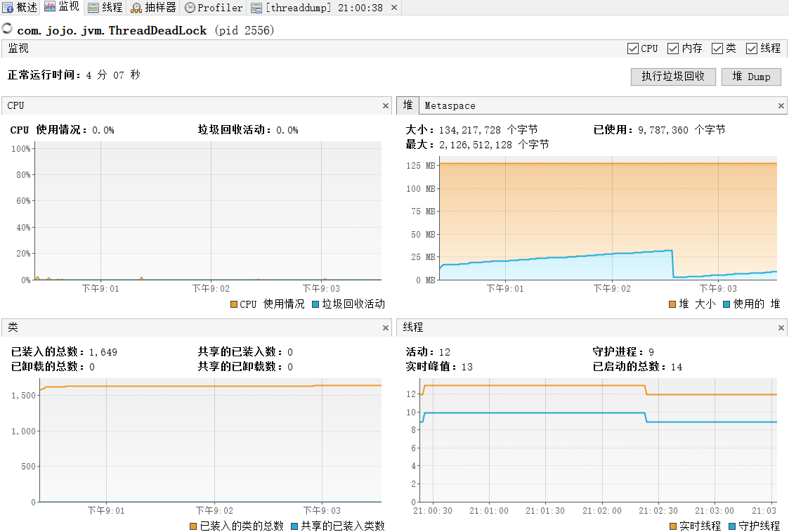Screen dimensions: 789x532
Task: Toggle the 线程 threads checkbox in 监视 header
Action: 752,48
